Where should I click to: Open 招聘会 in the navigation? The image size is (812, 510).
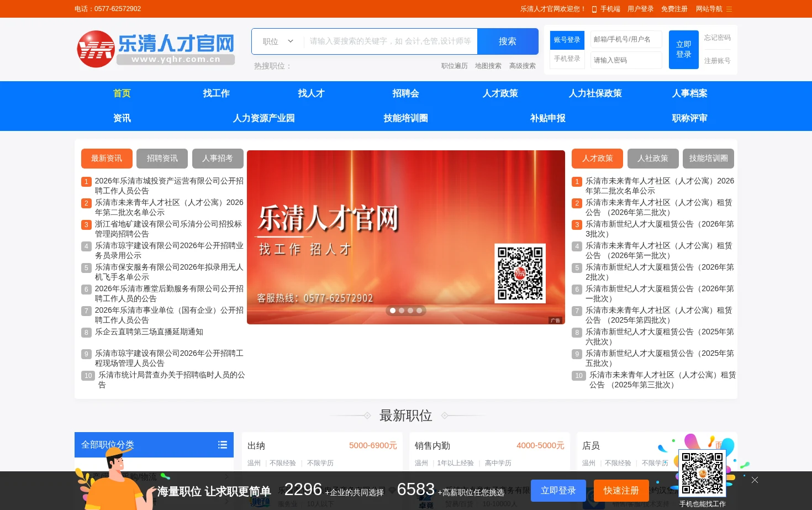pos(406,93)
